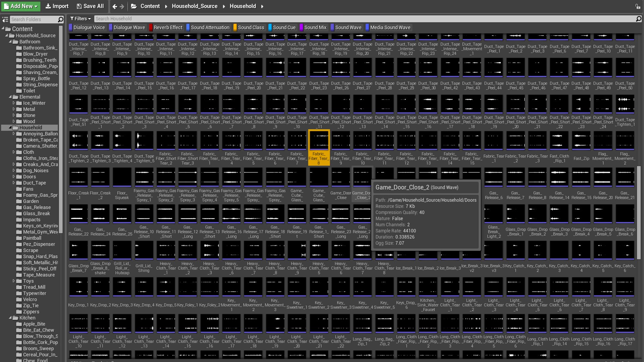Click the sources panel toggle icon

[x=5, y=19]
